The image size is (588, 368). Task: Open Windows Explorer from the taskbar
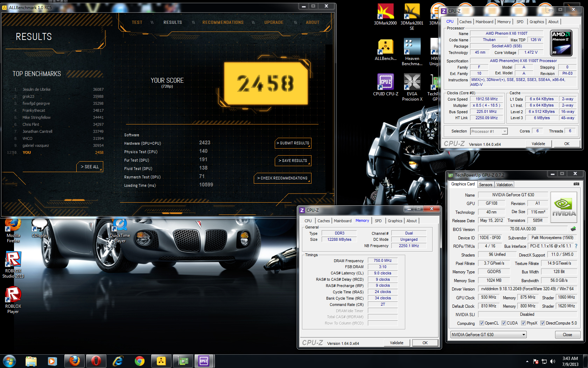[x=31, y=361]
